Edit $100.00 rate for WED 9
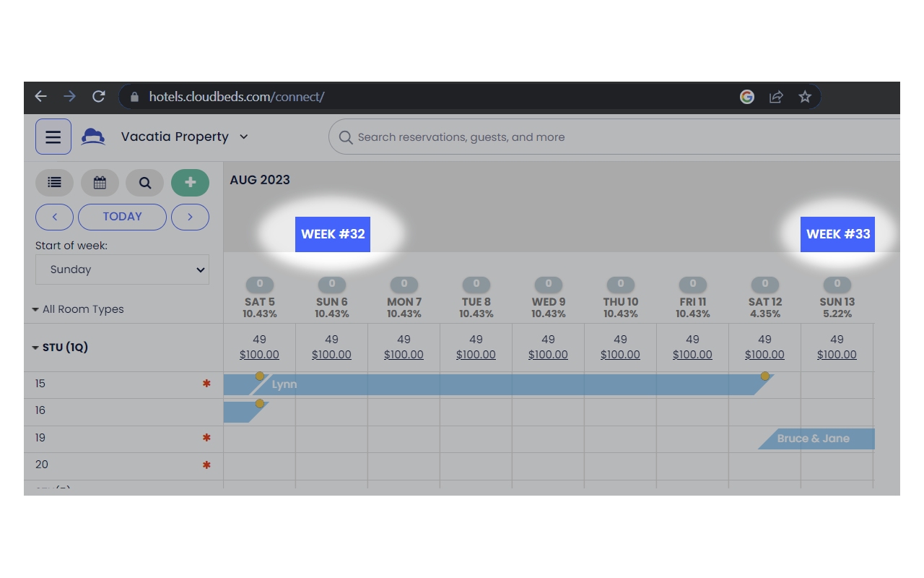This screenshot has height=578, width=924. coord(548,355)
